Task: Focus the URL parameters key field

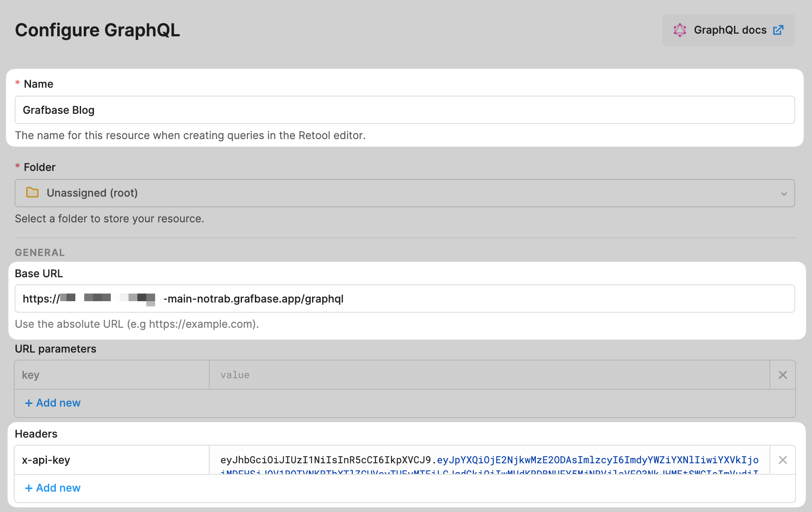Action: point(112,375)
